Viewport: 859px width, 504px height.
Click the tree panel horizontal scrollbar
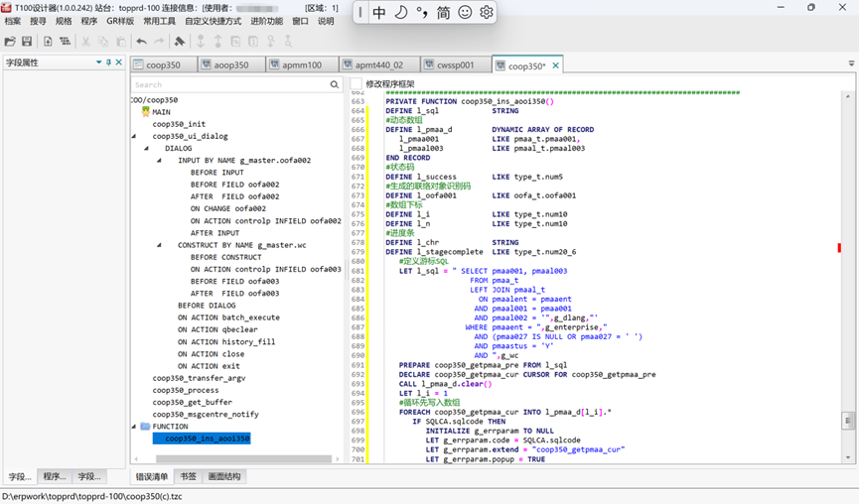[x=243, y=458]
